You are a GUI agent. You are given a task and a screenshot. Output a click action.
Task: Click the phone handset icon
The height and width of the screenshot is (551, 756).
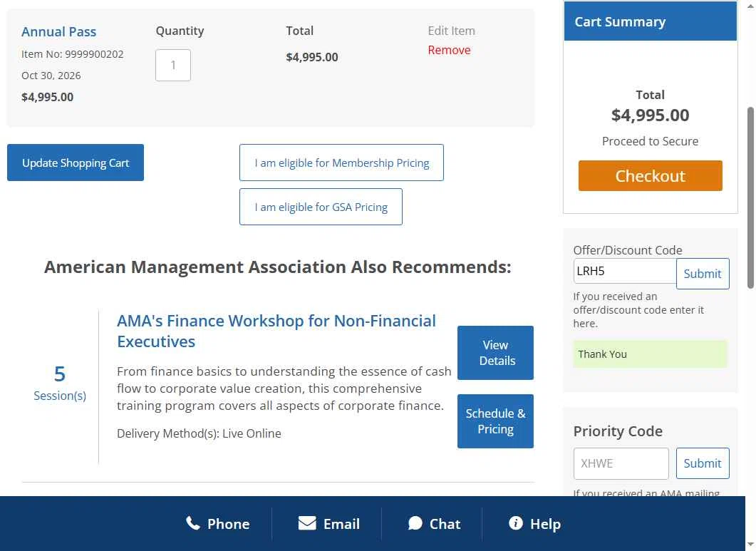tap(193, 523)
